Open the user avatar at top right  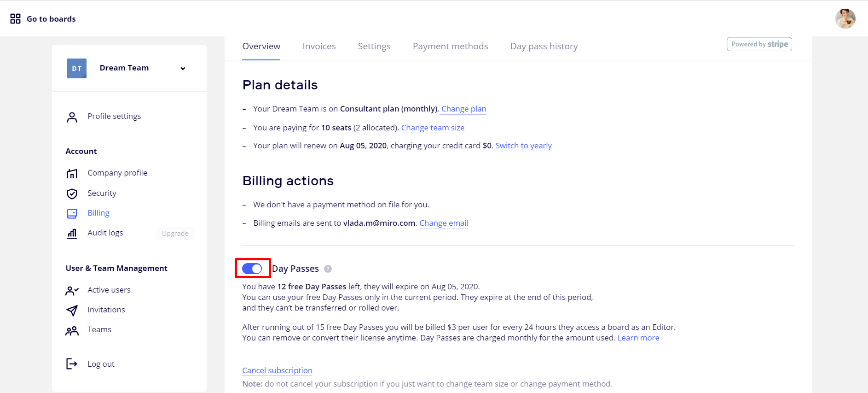click(x=845, y=19)
